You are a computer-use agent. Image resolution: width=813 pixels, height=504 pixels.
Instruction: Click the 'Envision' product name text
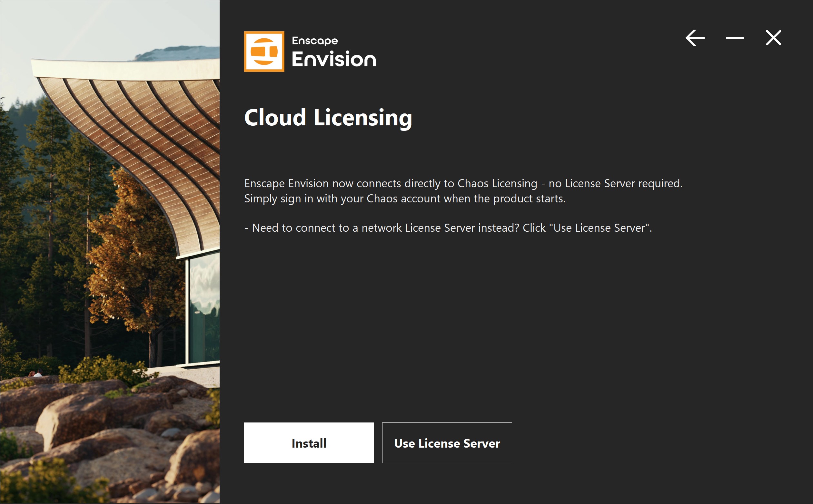pyautogui.click(x=334, y=59)
